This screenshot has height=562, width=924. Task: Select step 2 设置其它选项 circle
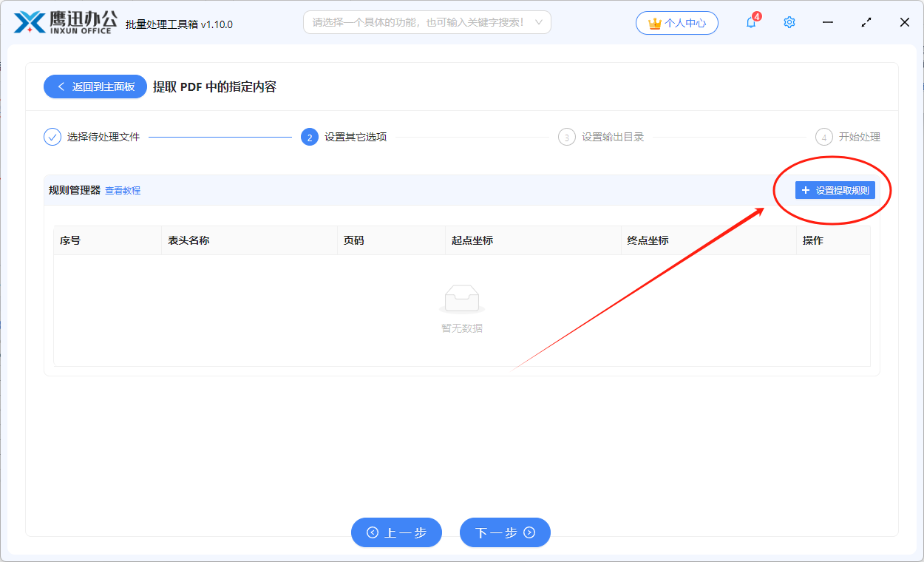(x=309, y=137)
